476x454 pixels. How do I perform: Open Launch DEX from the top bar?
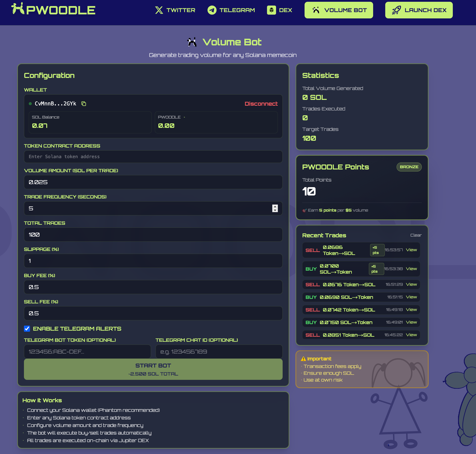click(419, 10)
